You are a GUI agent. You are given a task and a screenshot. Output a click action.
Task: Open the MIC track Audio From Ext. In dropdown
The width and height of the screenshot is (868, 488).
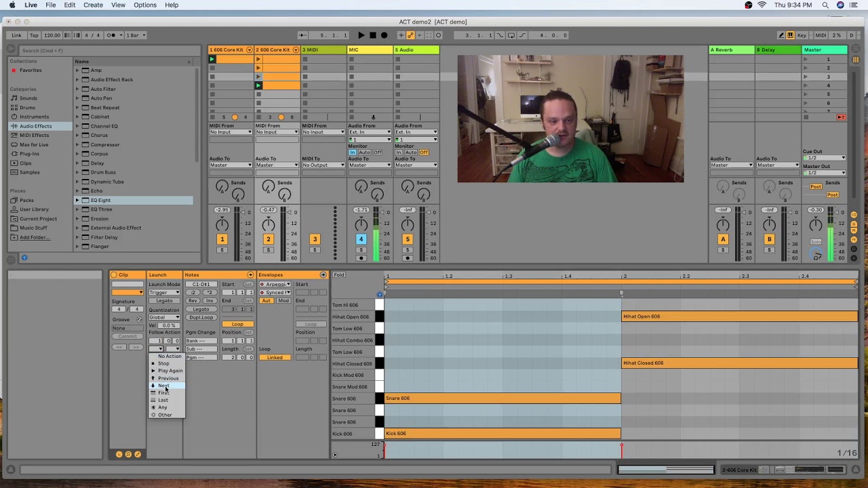pos(370,131)
